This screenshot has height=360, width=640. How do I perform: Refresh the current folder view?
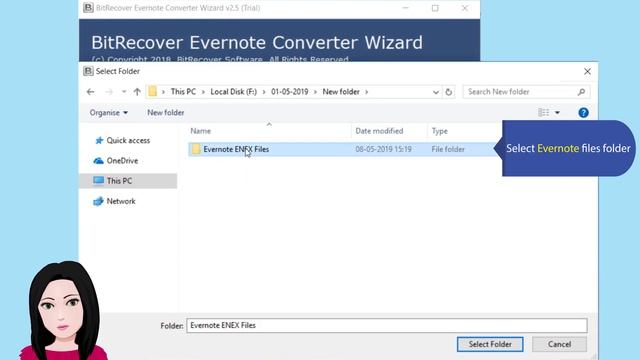(449, 92)
